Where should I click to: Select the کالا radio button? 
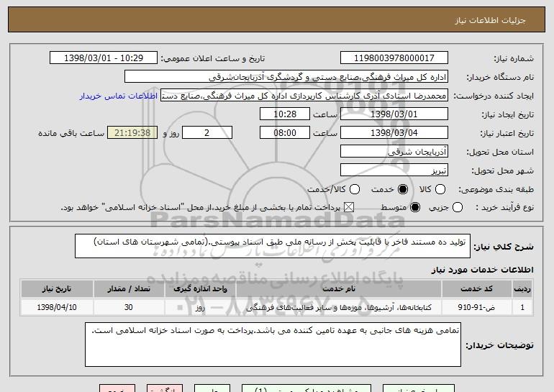point(440,189)
